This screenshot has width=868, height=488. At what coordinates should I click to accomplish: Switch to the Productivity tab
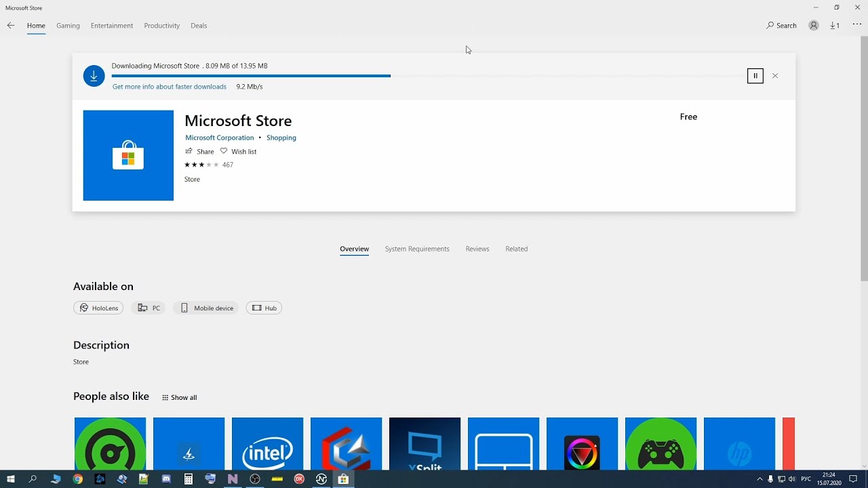(x=161, y=26)
